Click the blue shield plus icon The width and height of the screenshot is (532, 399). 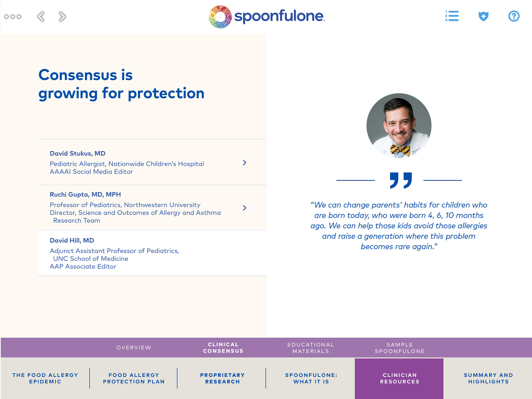click(x=483, y=16)
